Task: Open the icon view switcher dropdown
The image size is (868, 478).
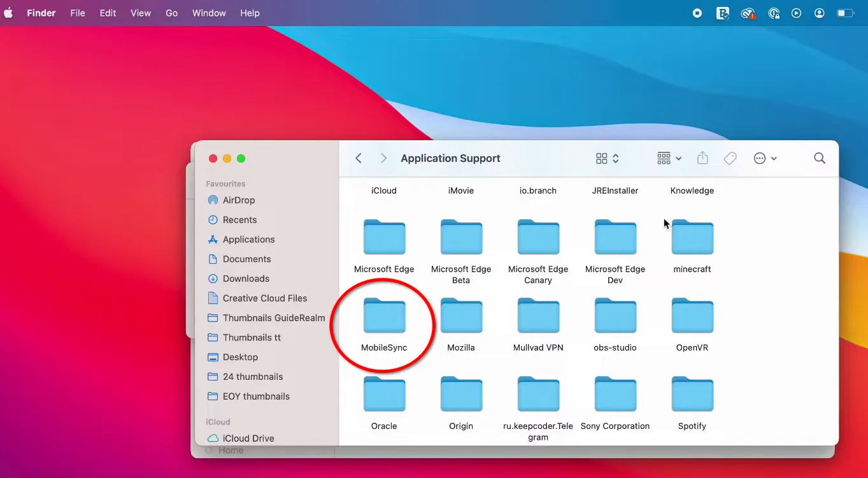Action: (608, 158)
